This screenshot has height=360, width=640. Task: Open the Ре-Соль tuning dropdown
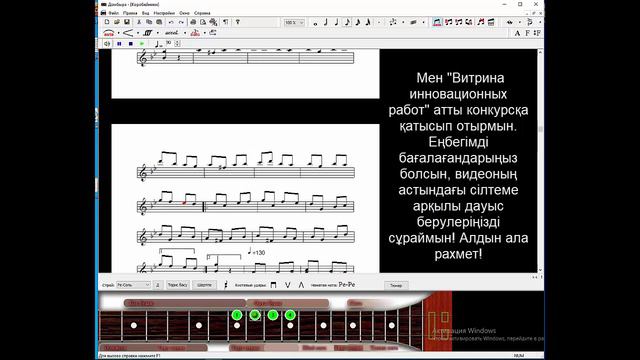click(x=133, y=285)
